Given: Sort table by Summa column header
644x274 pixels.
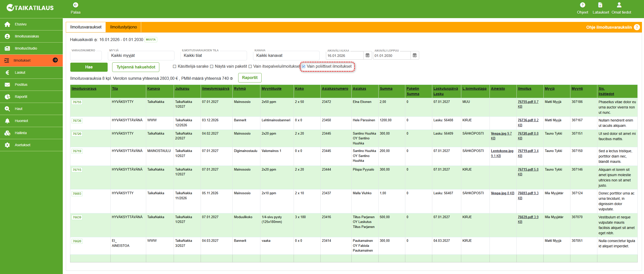Looking at the screenshot, I should (386, 89).
